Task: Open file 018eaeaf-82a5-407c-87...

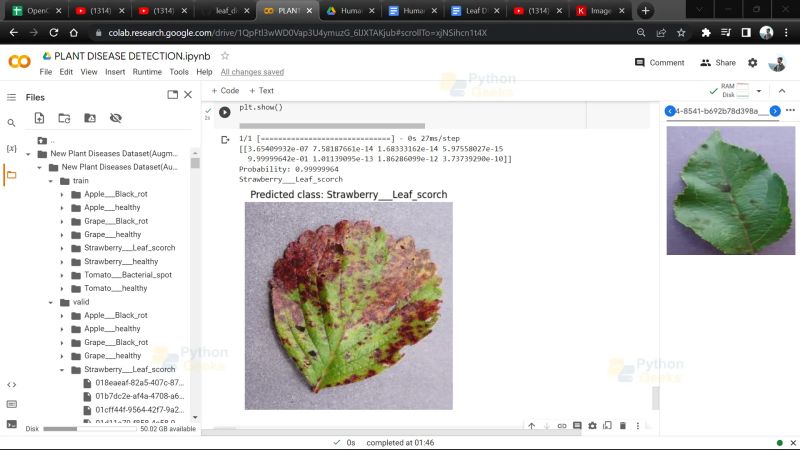Action: click(x=139, y=383)
